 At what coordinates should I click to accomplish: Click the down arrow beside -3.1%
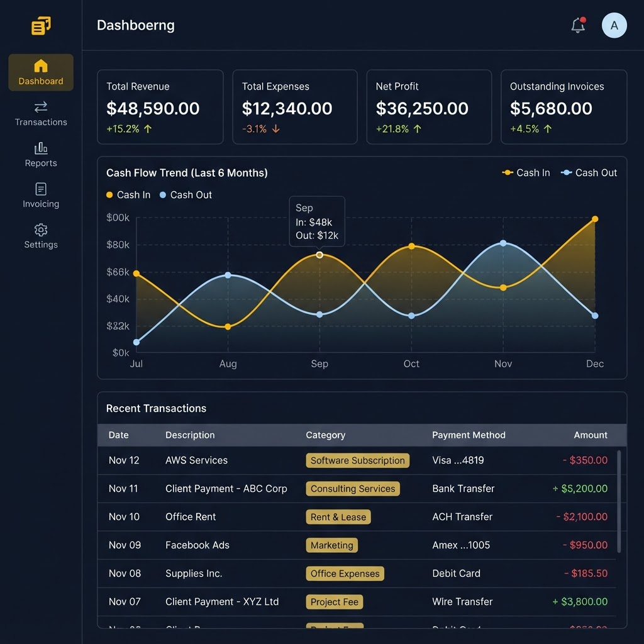tap(275, 129)
